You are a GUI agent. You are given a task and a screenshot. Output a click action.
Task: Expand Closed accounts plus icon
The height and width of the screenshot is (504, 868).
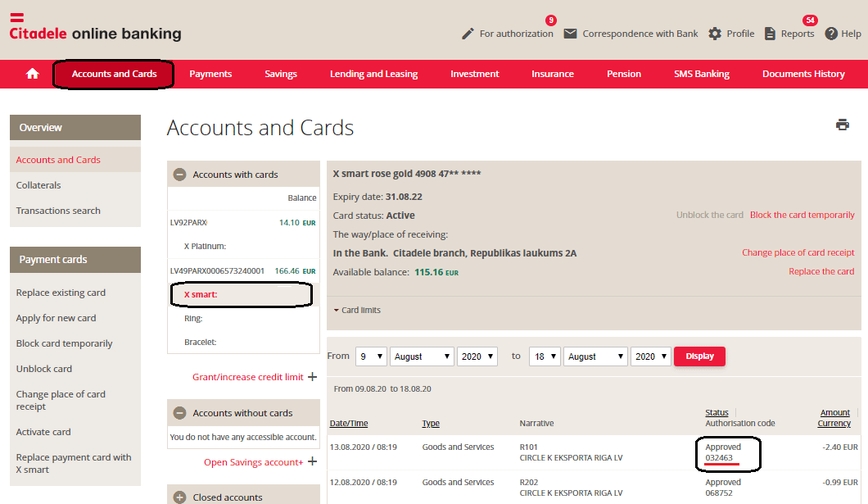pos(180,497)
